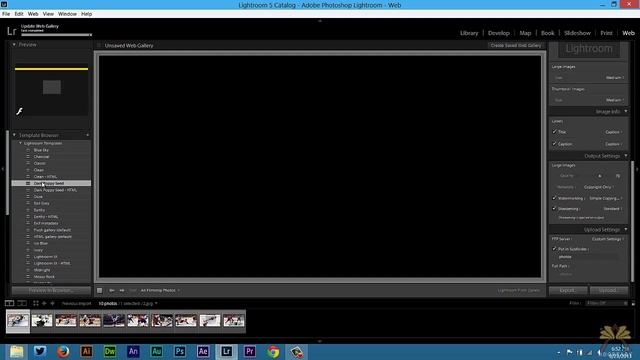Click the Upload button
Screen dimensions: 640x360
coord(609,290)
